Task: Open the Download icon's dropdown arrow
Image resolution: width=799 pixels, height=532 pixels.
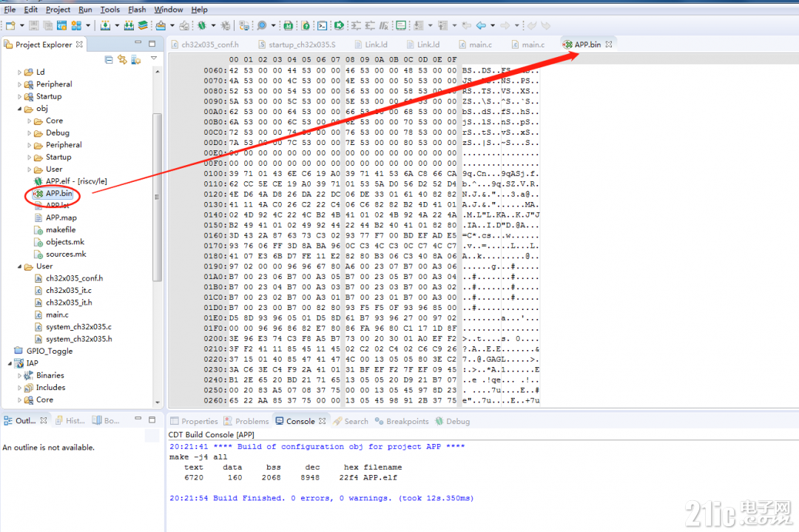Action: [172, 25]
